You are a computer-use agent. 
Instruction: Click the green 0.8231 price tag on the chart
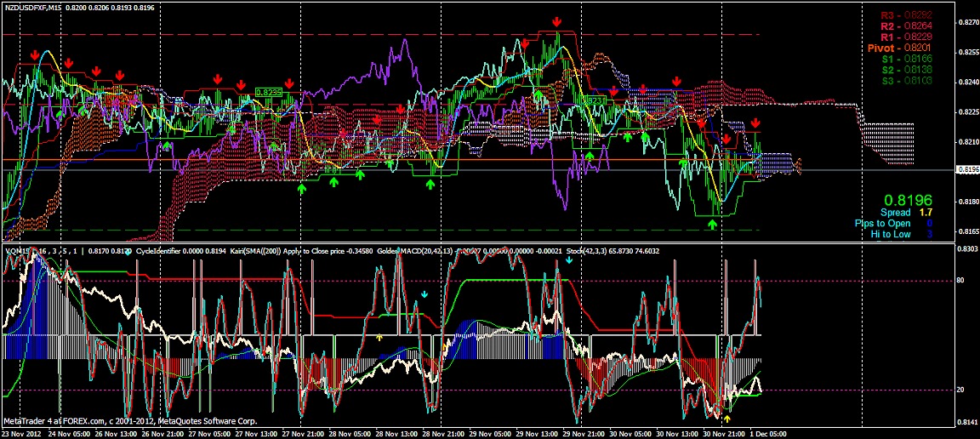pos(595,100)
